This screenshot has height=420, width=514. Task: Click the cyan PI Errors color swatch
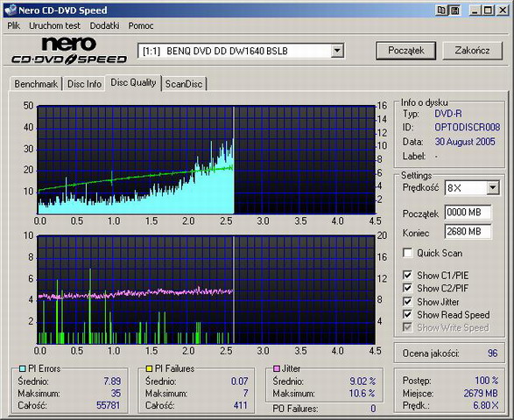[22, 368]
